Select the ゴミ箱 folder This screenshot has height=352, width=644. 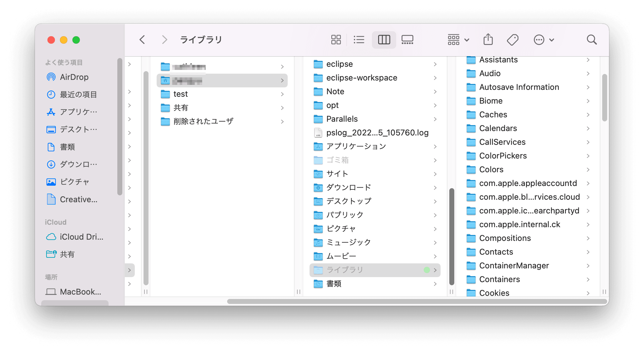click(x=375, y=160)
